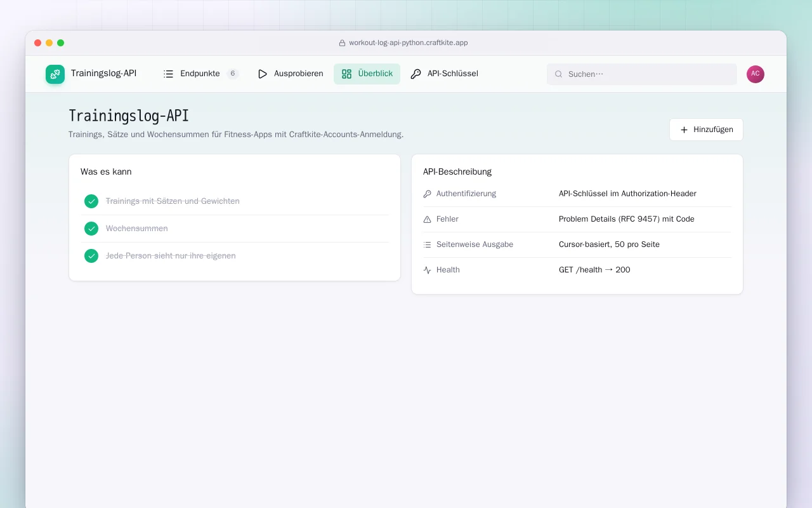Image resolution: width=812 pixels, height=508 pixels.
Task: Go to the API-Schlüssel tab
Action: pyautogui.click(x=444, y=74)
